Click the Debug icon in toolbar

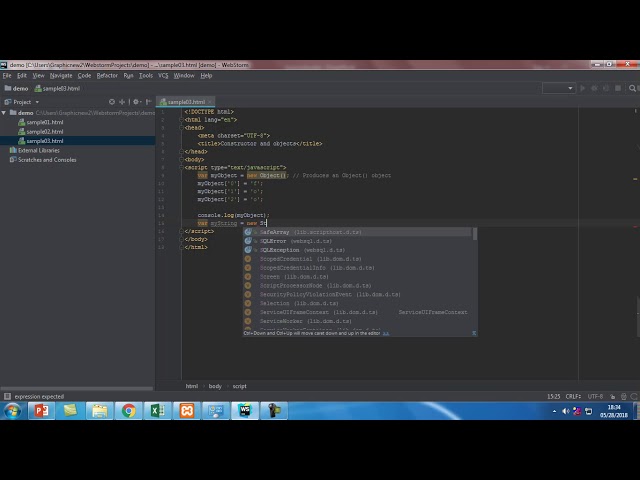[594, 88]
